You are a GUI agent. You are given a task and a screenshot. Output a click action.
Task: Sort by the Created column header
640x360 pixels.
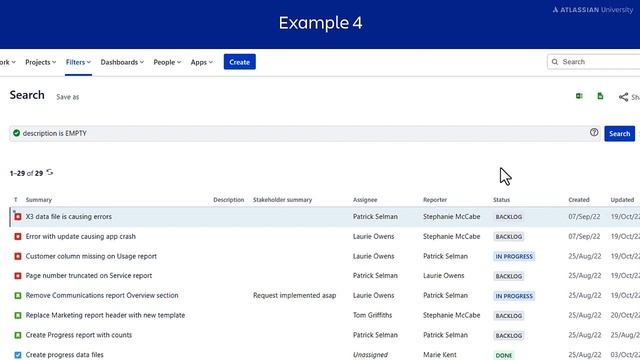coord(579,200)
